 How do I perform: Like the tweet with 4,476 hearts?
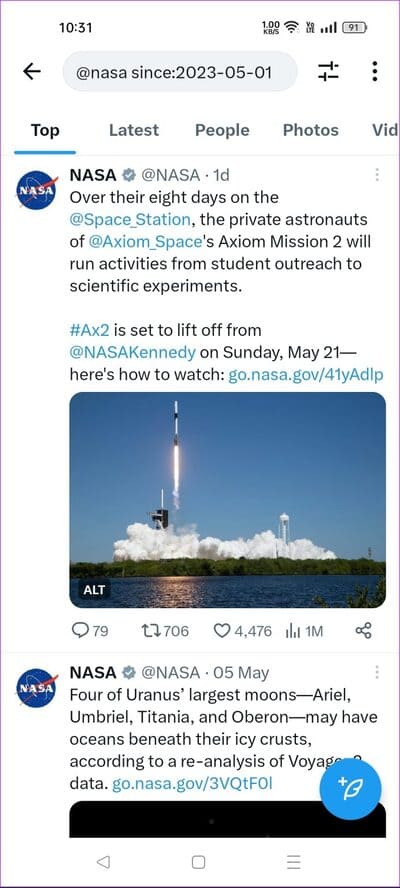coord(242,630)
